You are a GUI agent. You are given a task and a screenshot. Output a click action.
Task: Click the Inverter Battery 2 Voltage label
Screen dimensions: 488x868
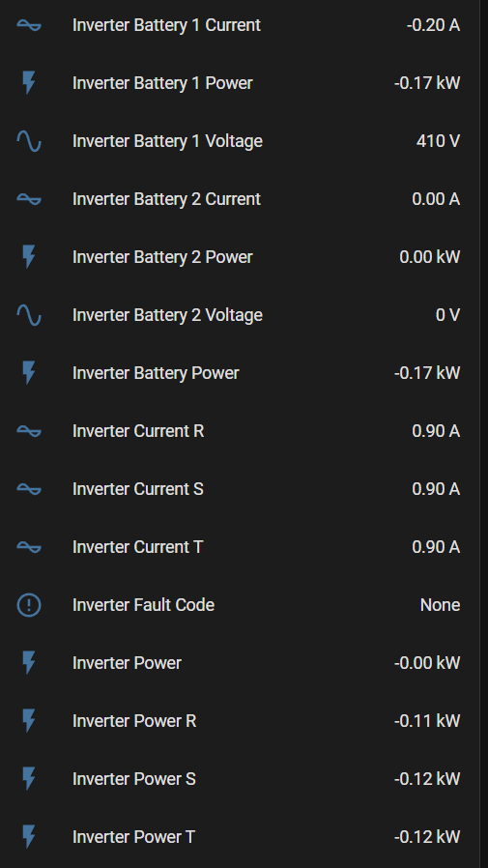pos(167,315)
